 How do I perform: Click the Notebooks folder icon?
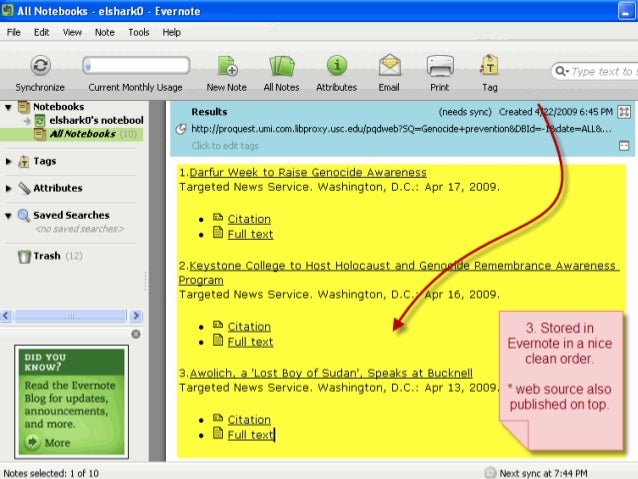click(x=24, y=107)
